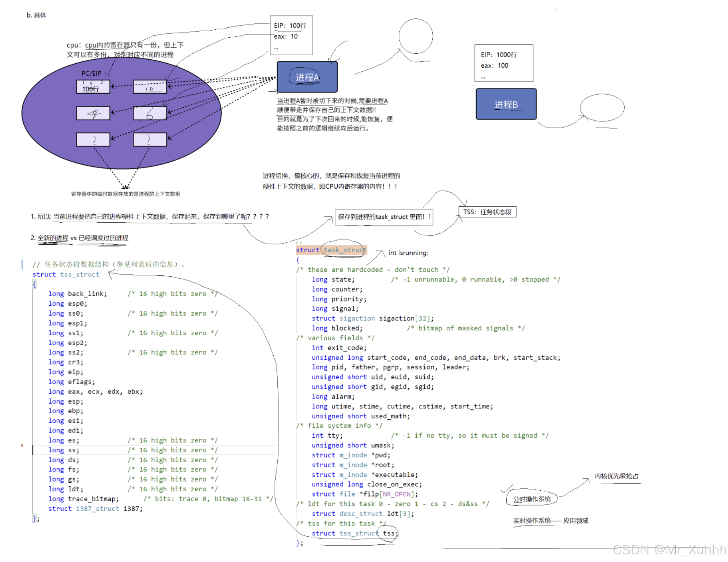The image size is (728, 562).
Task: Click the line 'unsigned short uid, euid, suid;'
Action: click(x=373, y=377)
